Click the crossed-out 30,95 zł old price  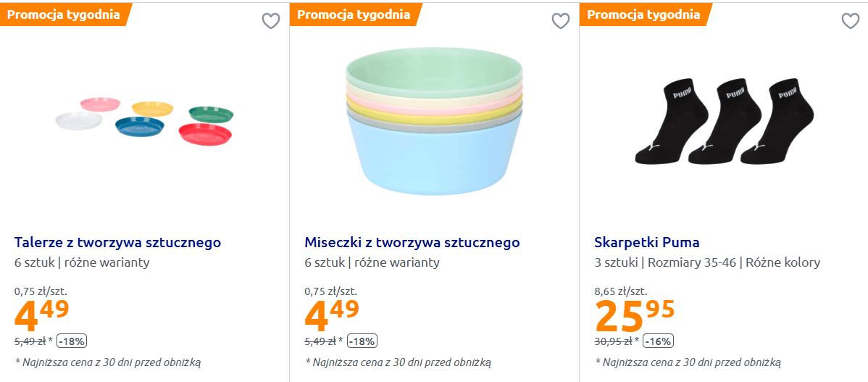[614, 341]
